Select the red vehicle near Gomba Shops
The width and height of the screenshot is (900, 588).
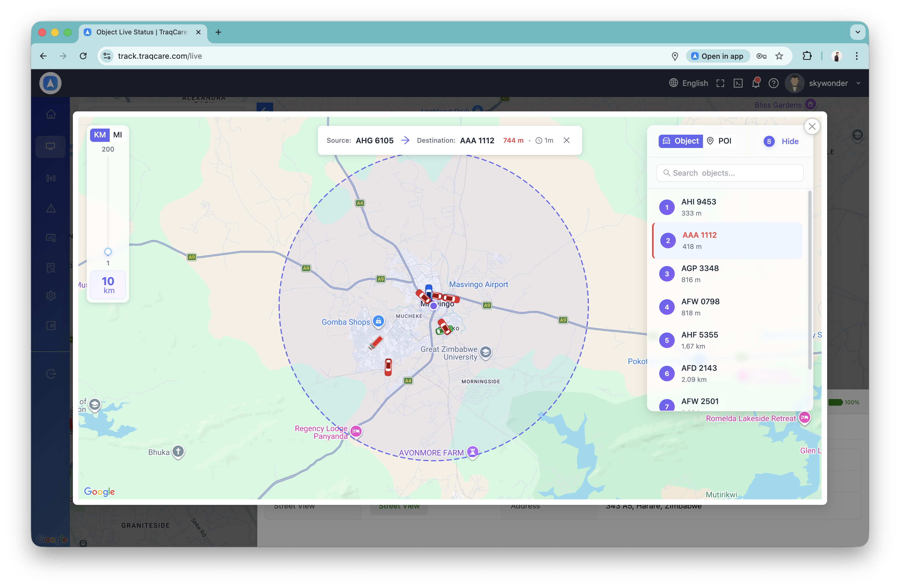pos(376,343)
